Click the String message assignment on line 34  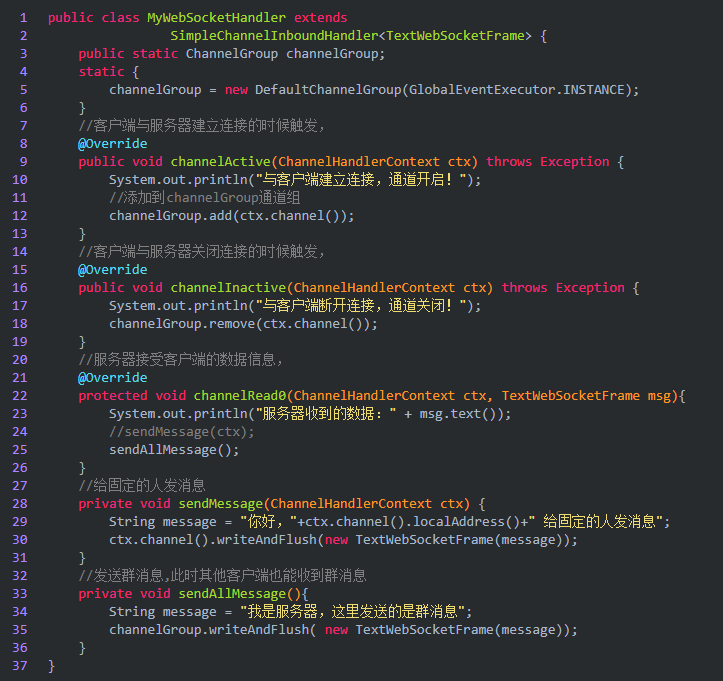[x=290, y=611]
